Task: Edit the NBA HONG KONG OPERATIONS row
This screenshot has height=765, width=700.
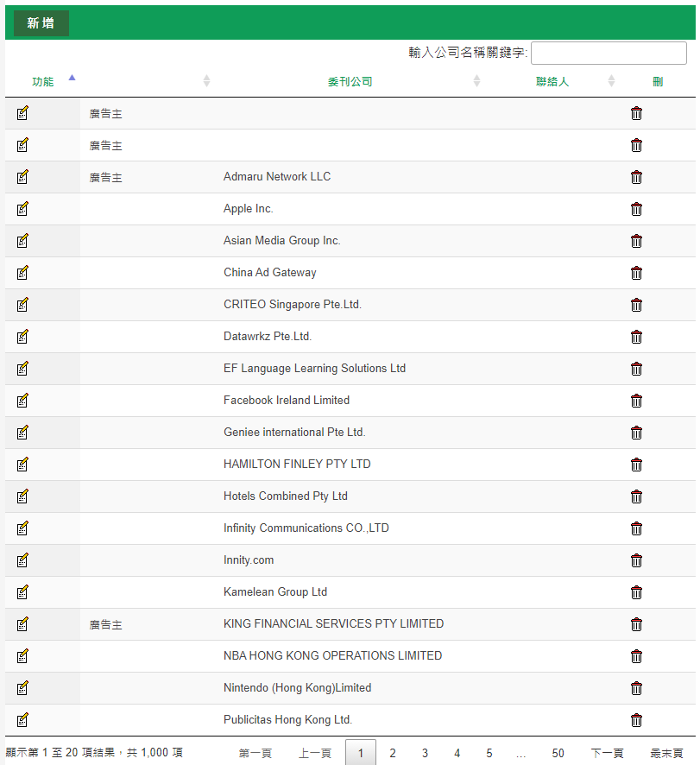Action: click(x=22, y=656)
